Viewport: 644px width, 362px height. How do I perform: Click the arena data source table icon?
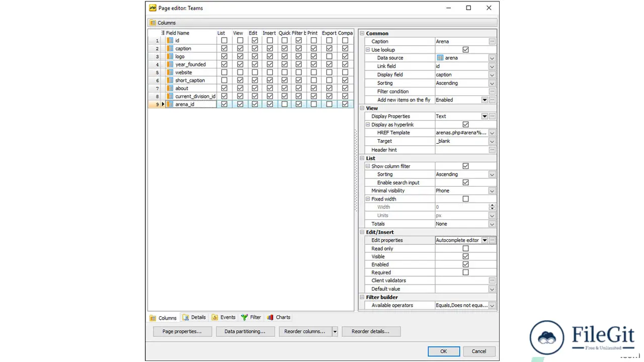pos(440,58)
